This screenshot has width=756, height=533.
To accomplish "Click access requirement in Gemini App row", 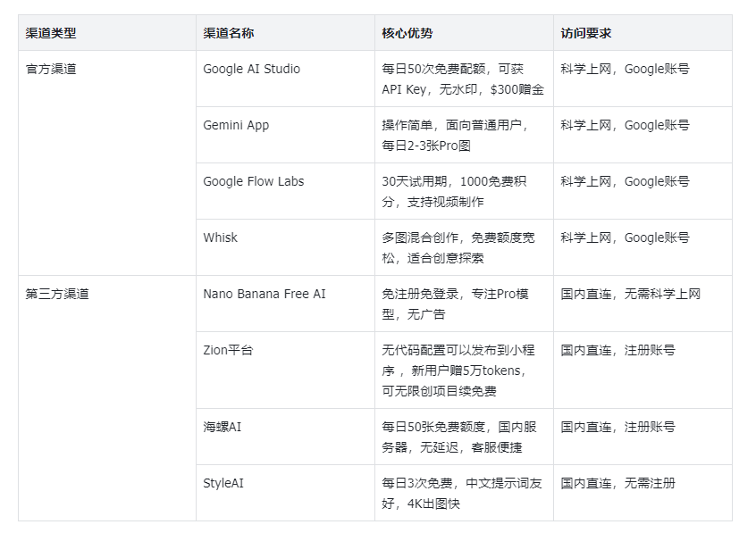I will pos(643,135).
